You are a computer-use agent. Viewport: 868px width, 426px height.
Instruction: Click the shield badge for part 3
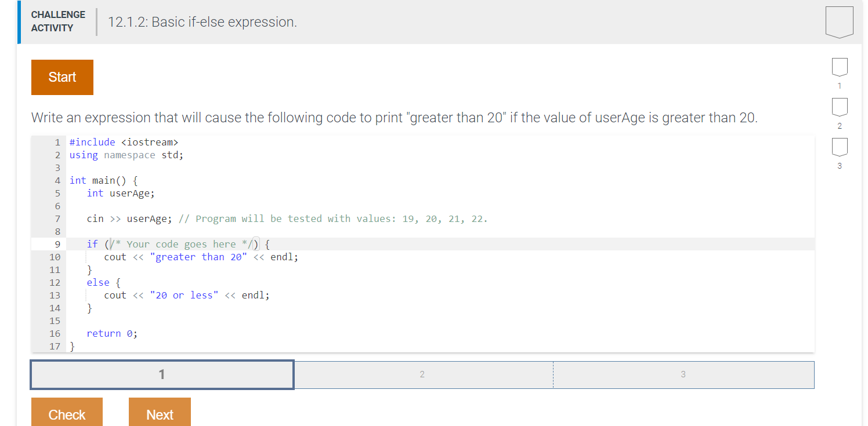click(x=840, y=148)
